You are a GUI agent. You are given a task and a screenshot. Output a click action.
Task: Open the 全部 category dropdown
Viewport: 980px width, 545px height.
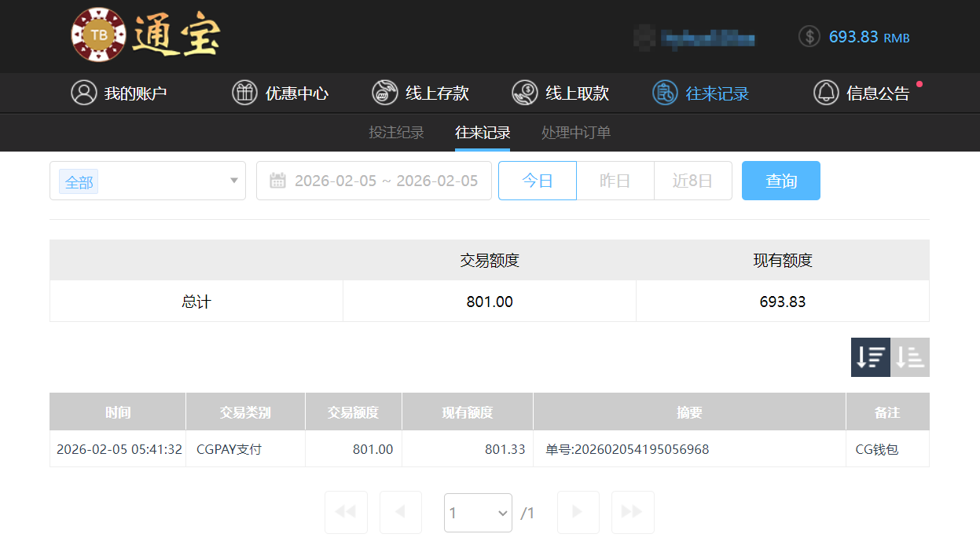[148, 181]
